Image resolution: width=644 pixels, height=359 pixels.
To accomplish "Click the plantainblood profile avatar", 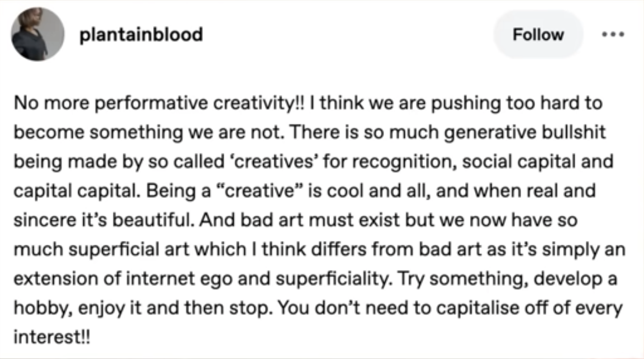I will click(38, 34).
